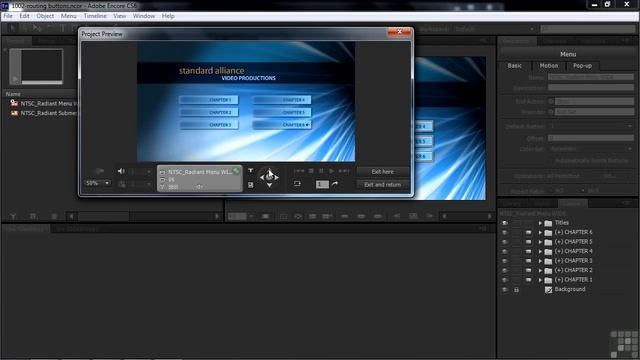Click the chapter number input field in preview

pos(322,184)
